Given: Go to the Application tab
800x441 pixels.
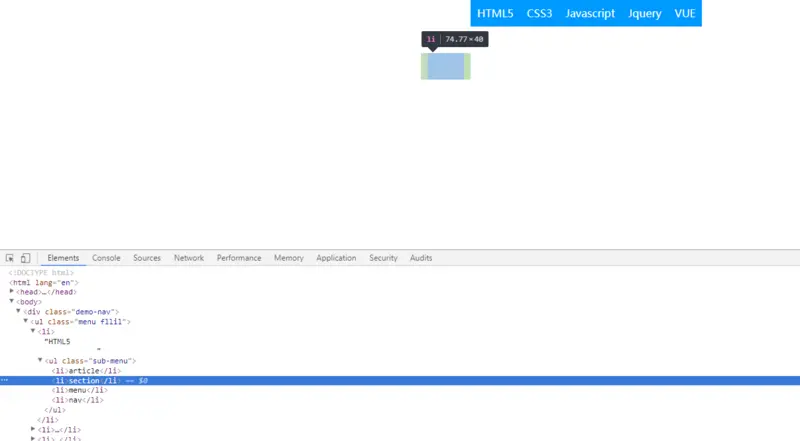Looking at the screenshot, I should click(336, 258).
